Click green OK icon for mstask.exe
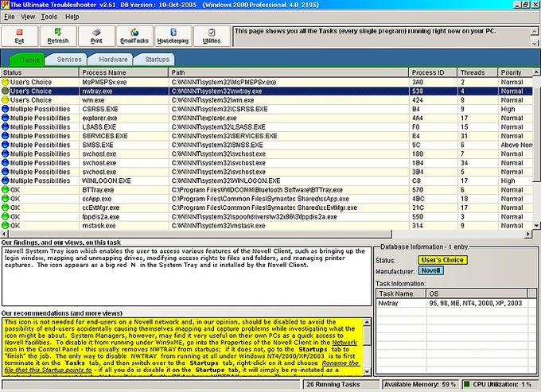This screenshot has width=541, height=392. [6, 226]
